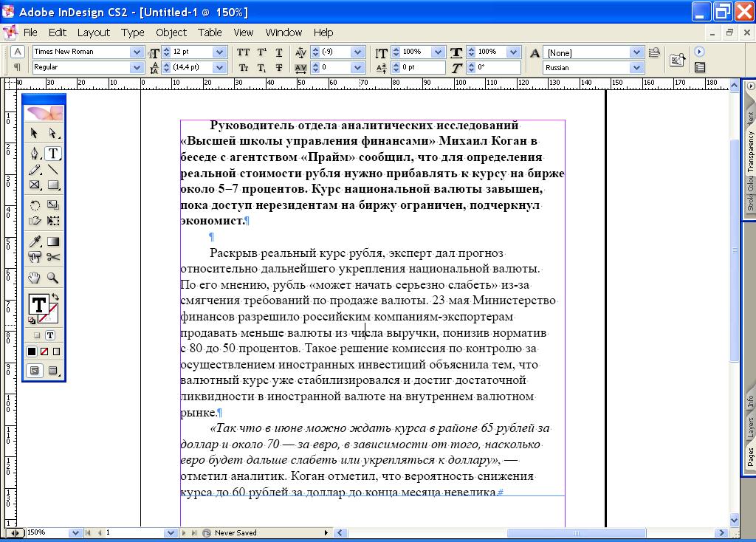This screenshot has height=542, width=756.
Task: Select the Free Transform tool
Action: 52,221
